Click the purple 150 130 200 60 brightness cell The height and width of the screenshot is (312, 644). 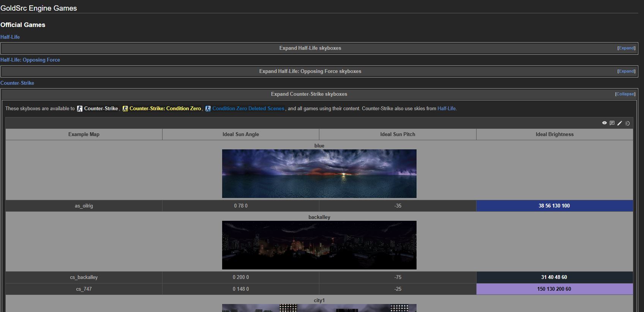click(554, 289)
